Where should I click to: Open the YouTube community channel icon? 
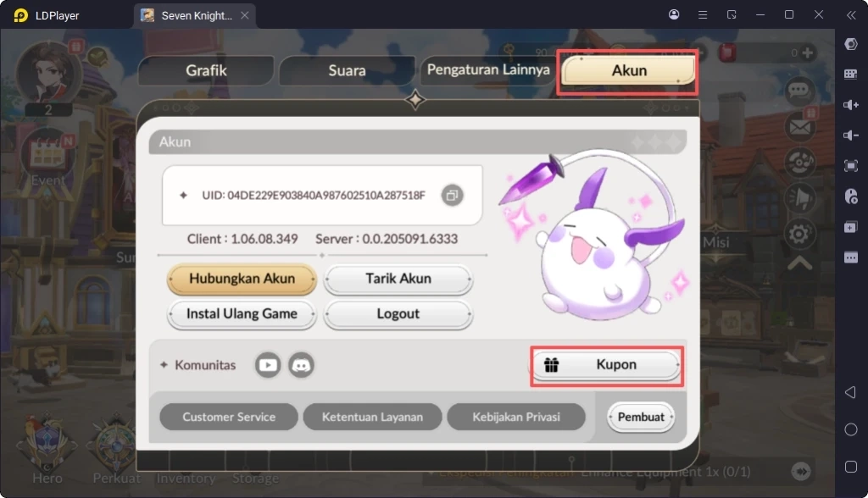(x=266, y=365)
